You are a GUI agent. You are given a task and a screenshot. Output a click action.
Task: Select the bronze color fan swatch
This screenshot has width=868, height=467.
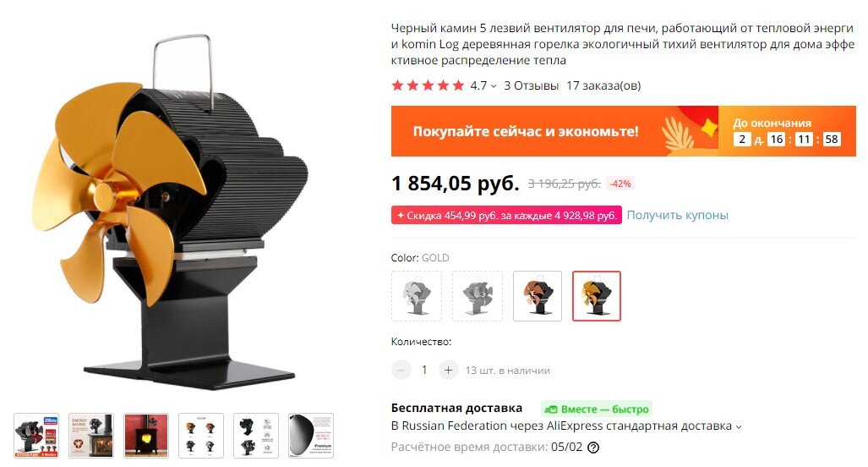(538, 296)
